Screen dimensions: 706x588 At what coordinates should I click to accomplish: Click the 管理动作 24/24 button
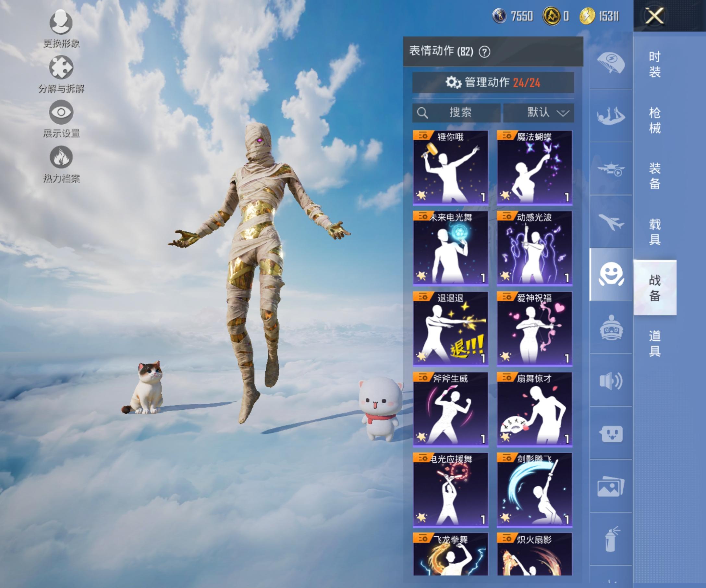(493, 82)
